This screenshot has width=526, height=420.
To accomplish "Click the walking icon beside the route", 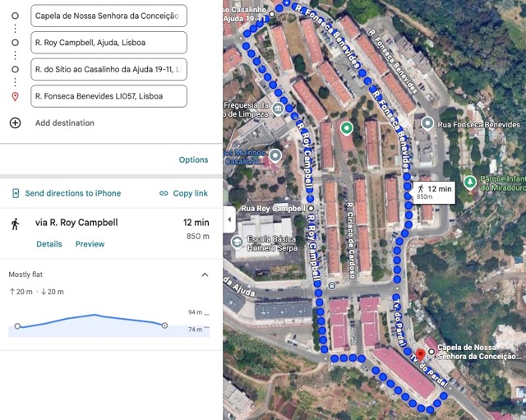I will [x=15, y=224].
